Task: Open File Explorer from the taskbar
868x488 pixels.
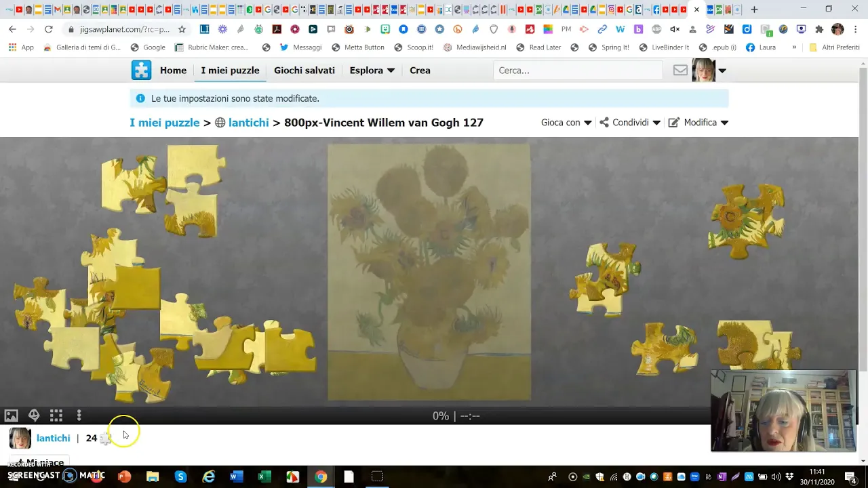Action: tap(153, 476)
